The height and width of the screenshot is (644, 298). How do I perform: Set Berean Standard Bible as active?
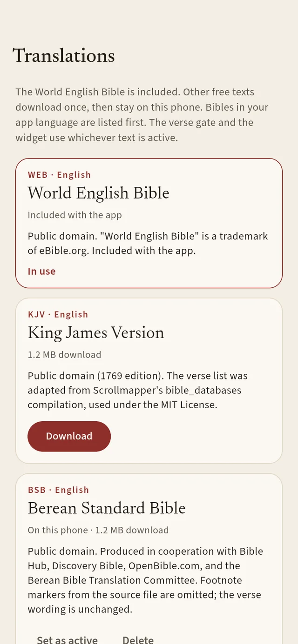(67, 639)
